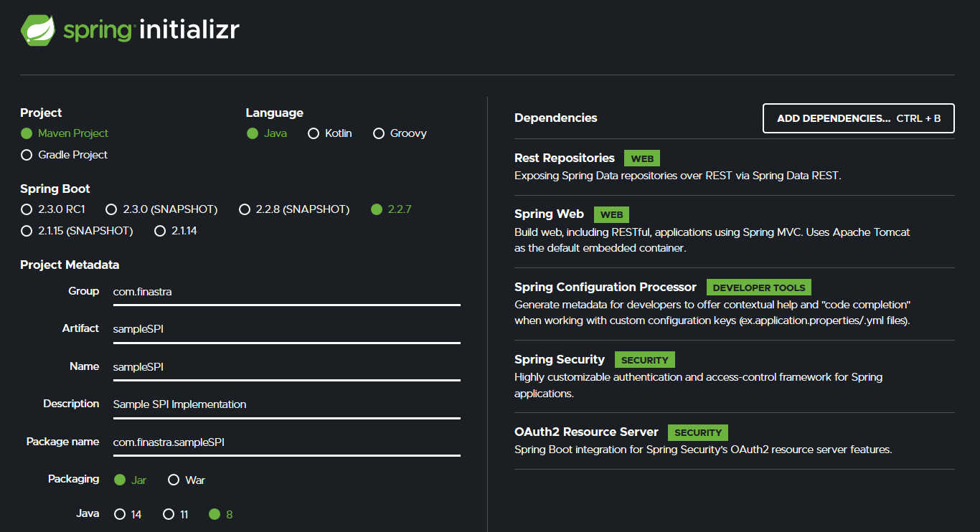Click the Project Metadata heading

click(70, 265)
